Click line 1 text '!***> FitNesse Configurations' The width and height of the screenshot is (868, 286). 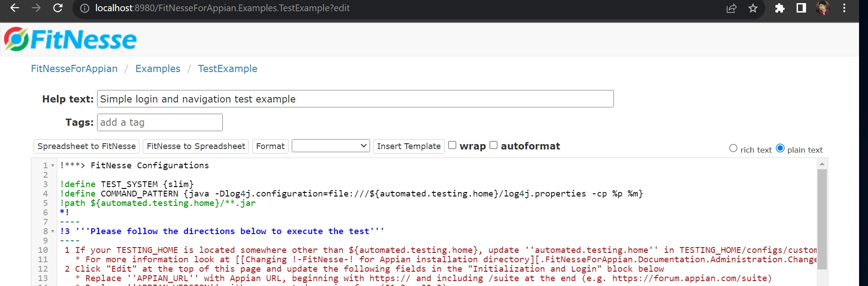point(134,166)
